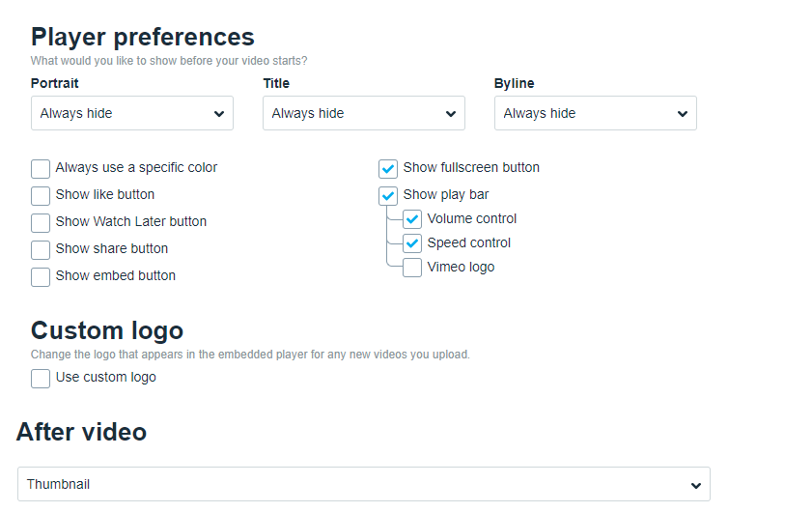Turn on 'Show embed button' checkbox
812x512 pixels.
pos(41,277)
